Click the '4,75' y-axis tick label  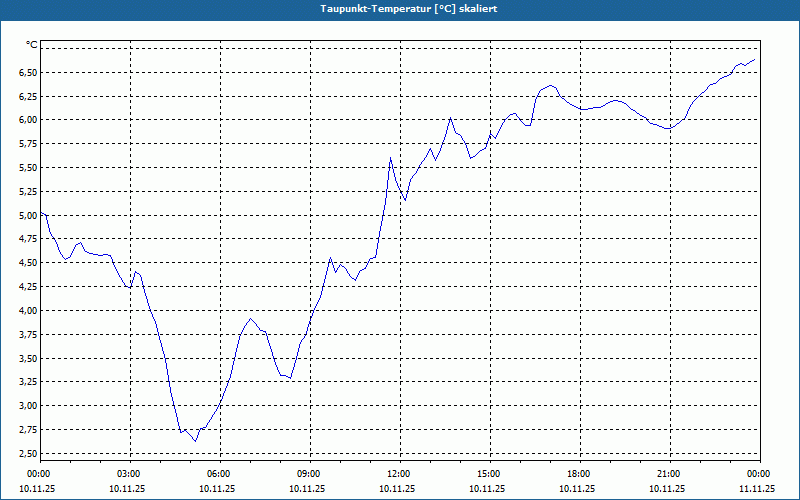[x=28, y=239]
